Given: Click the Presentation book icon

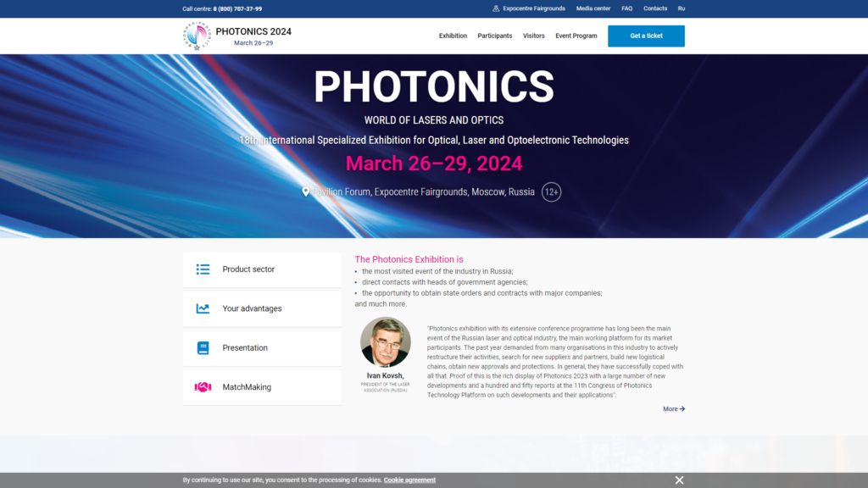Looking at the screenshot, I should [x=203, y=348].
